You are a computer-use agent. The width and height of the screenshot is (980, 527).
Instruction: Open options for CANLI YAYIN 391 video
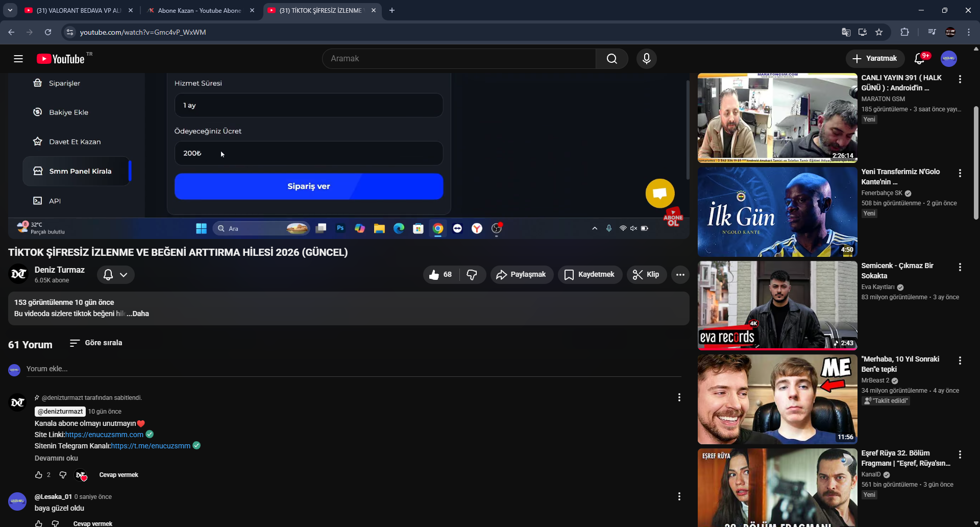click(960, 79)
